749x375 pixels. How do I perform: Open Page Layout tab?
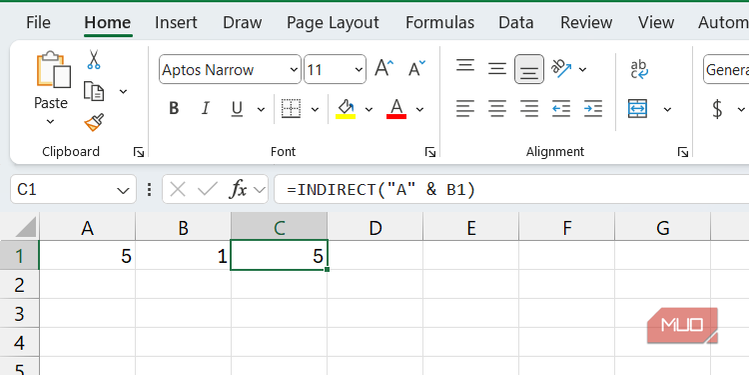pyautogui.click(x=332, y=22)
